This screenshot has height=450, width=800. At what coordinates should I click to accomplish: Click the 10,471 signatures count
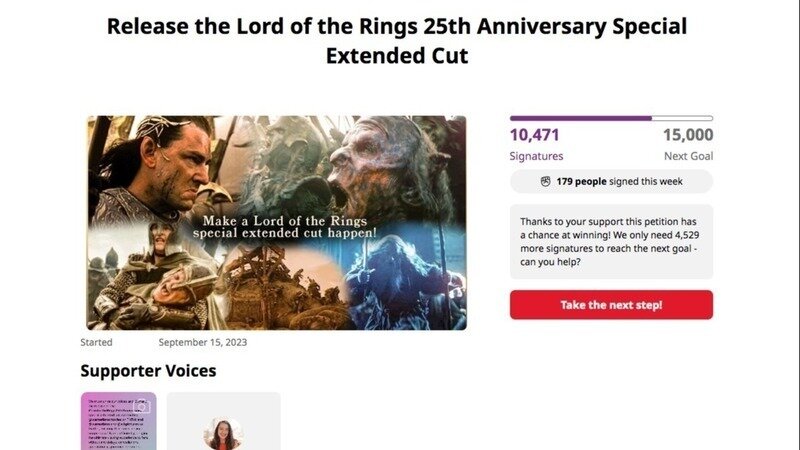[535, 136]
